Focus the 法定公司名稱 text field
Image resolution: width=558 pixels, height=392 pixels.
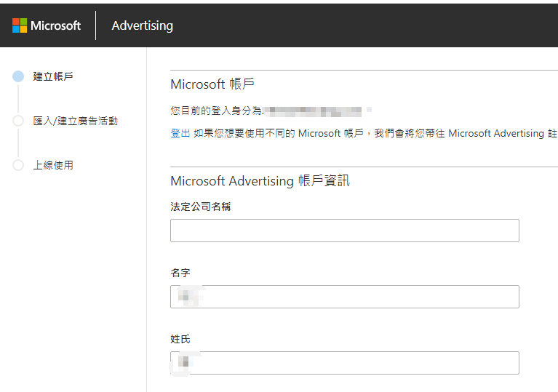[x=344, y=231]
